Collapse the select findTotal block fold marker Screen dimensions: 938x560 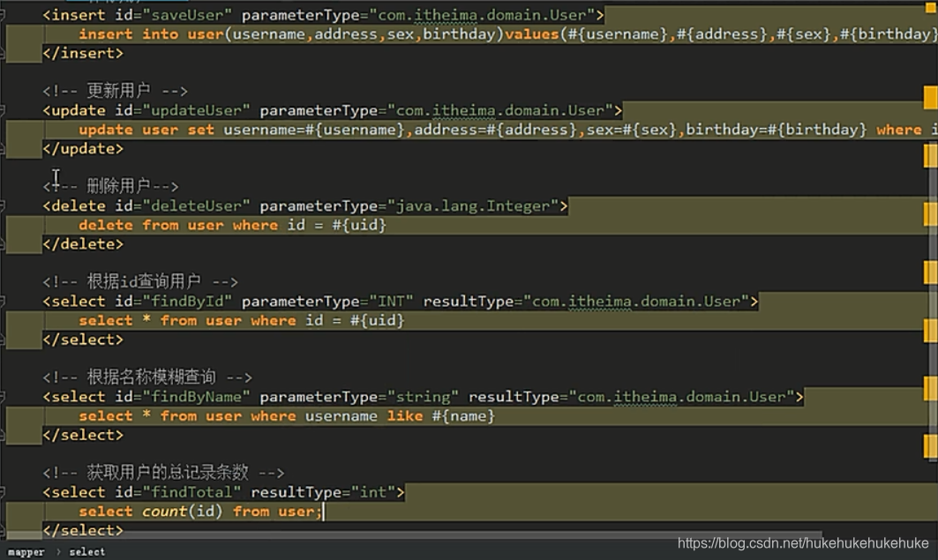(3, 492)
